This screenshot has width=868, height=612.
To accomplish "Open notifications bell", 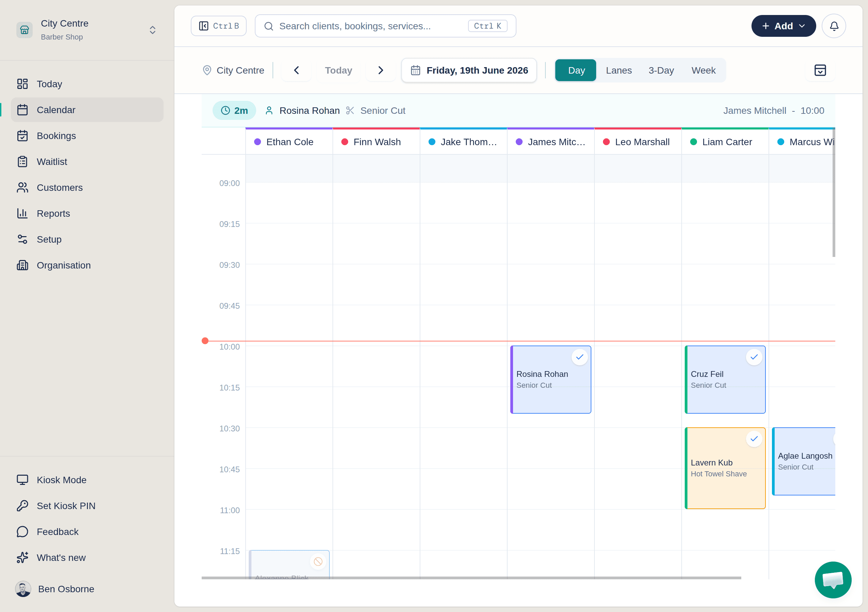I will coord(834,26).
